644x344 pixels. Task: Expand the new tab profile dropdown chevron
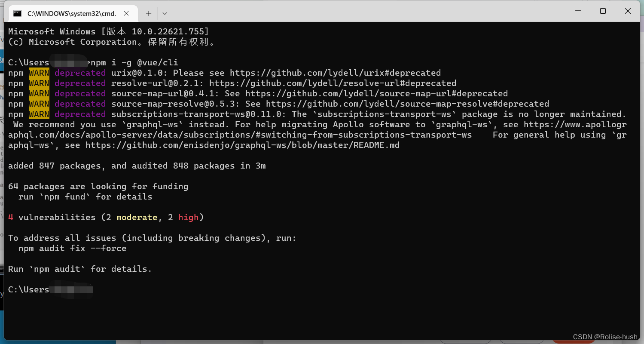(x=165, y=13)
